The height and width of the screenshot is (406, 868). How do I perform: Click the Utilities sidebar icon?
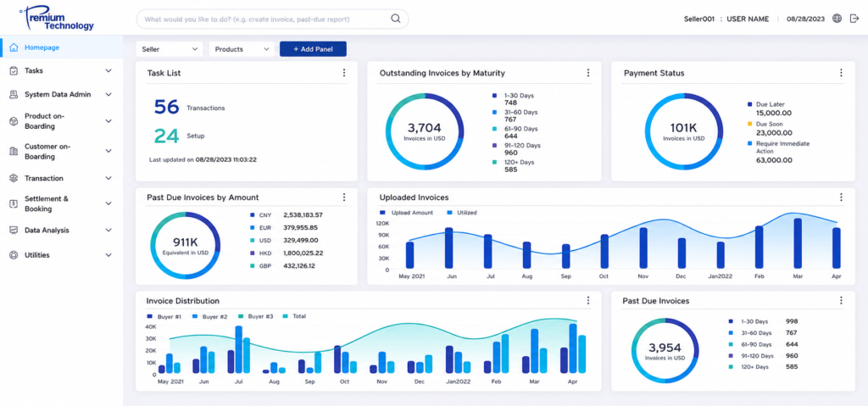pyautogui.click(x=14, y=255)
